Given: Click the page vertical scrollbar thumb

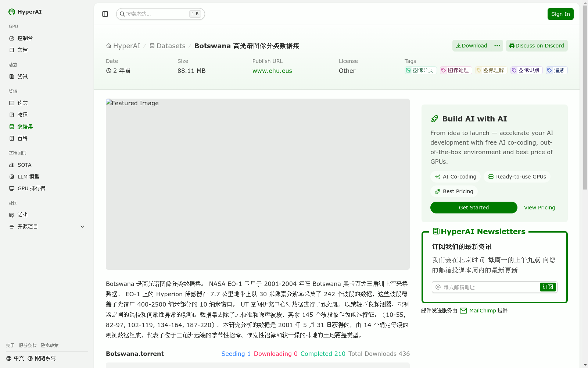Looking at the screenshot, I should [x=585, y=98].
